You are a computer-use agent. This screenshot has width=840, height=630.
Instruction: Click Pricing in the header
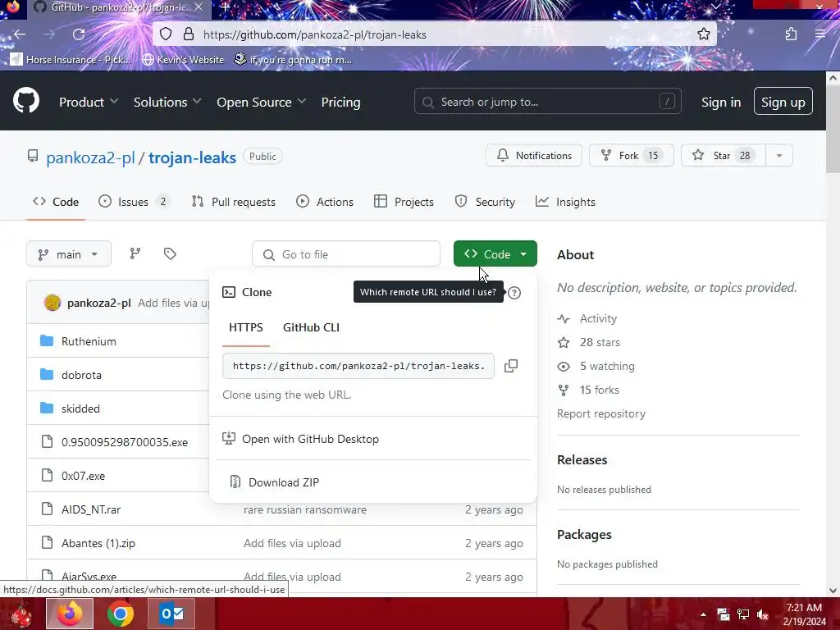point(340,102)
